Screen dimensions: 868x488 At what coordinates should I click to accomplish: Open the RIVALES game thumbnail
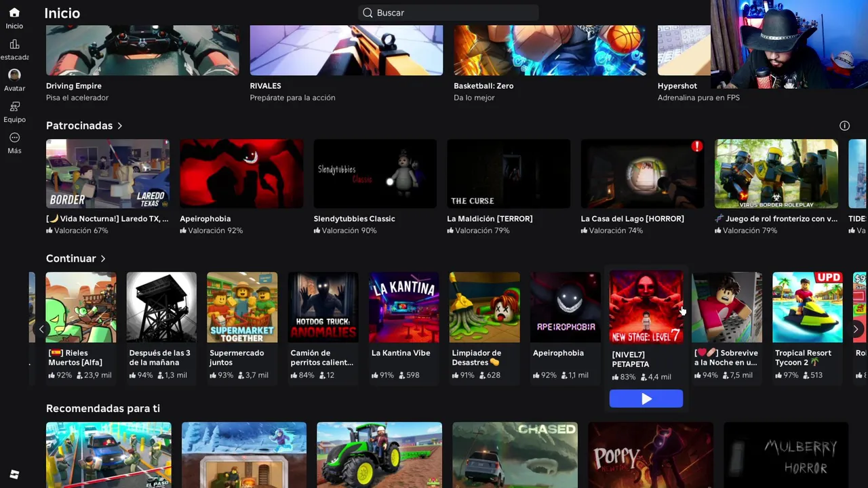click(x=347, y=50)
